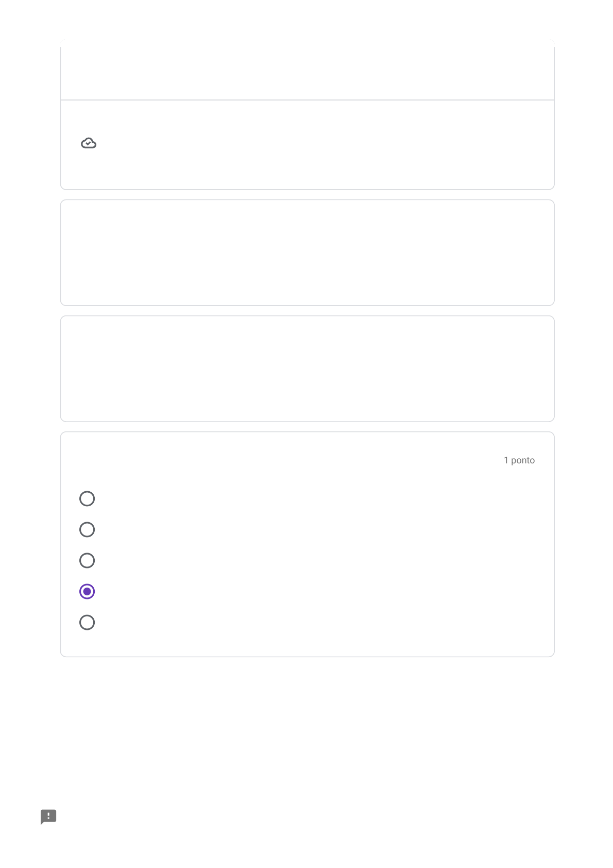Screen dimensions: 613x868
Task: Select the first radio option
Action: [87, 498]
